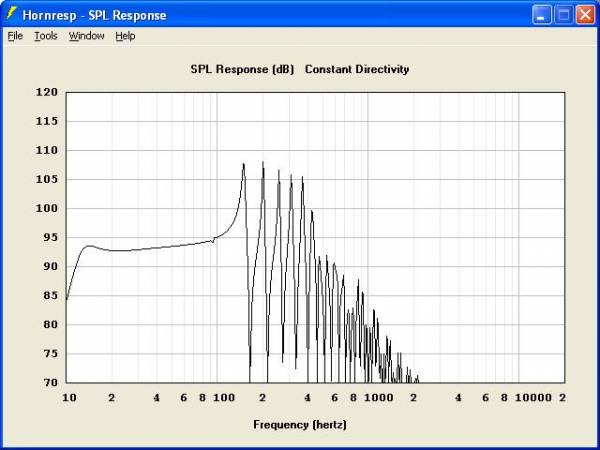
Task: Click the 'Constant Directivity' label
Action: tap(357, 69)
